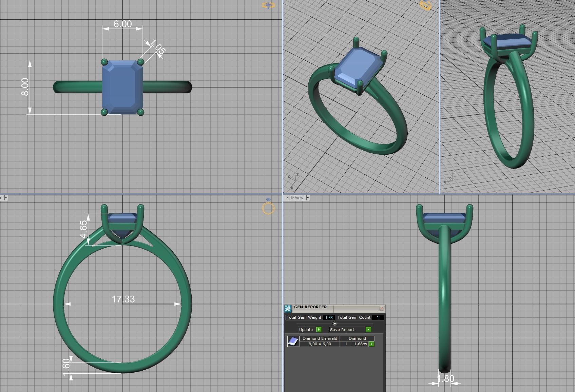Close the Gem Reporter panel

coord(382,308)
